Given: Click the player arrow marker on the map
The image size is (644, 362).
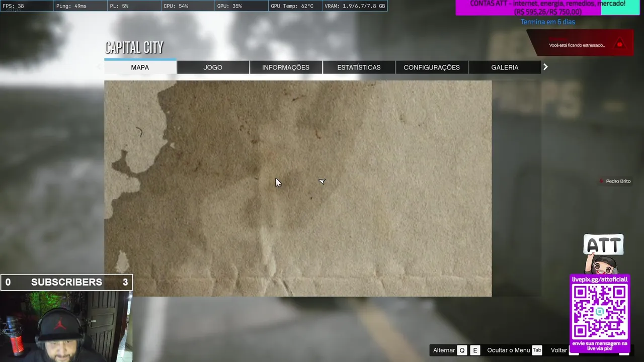Looking at the screenshot, I should pyautogui.click(x=322, y=181).
